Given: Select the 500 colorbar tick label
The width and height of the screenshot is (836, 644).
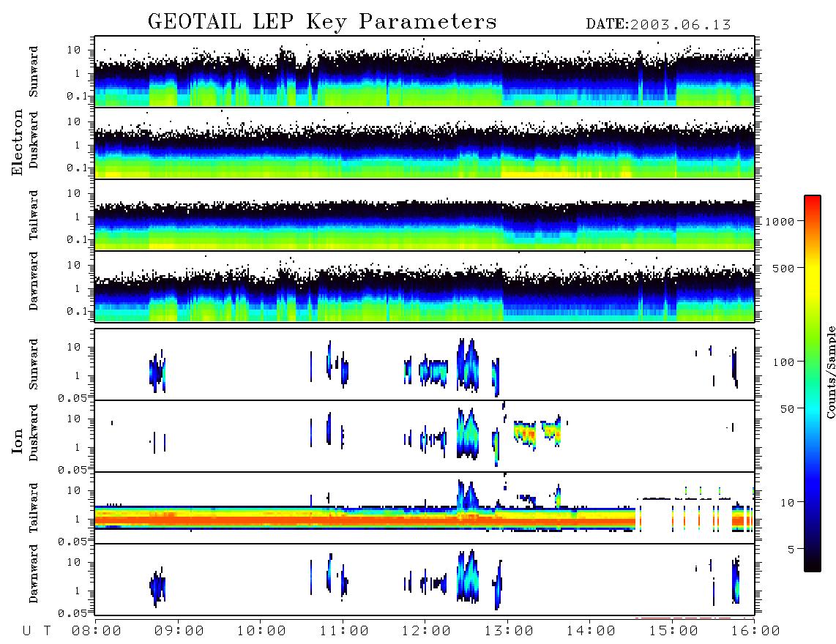Looking at the screenshot, I should (783, 268).
